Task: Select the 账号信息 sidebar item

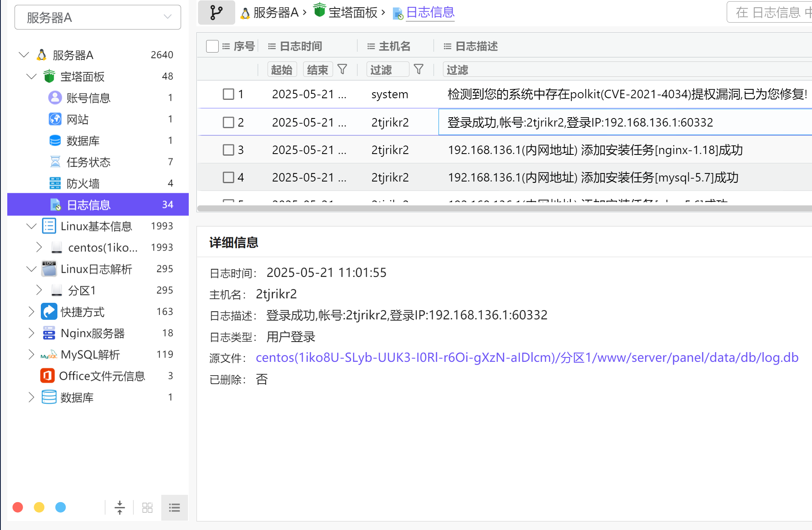Action: [x=88, y=98]
